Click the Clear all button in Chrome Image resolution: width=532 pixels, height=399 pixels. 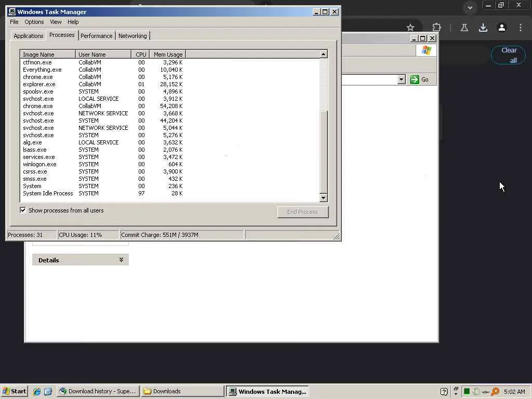(x=508, y=55)
